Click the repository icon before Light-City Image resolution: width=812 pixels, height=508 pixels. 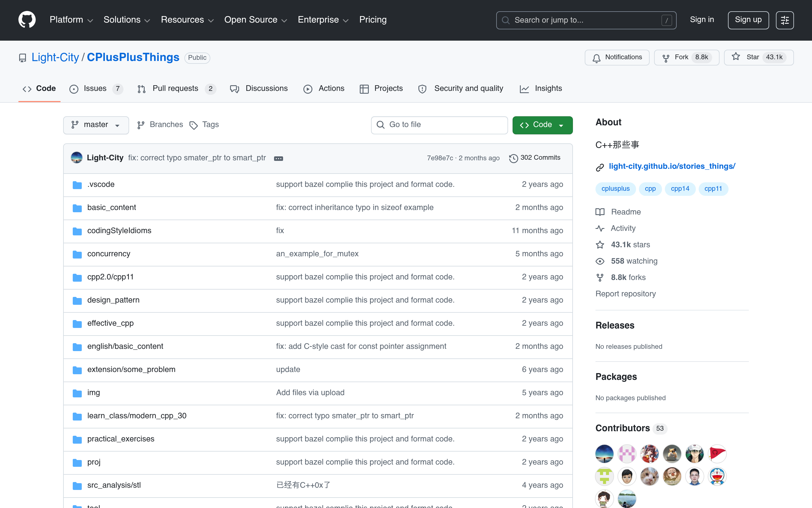[x=23, y=58]
